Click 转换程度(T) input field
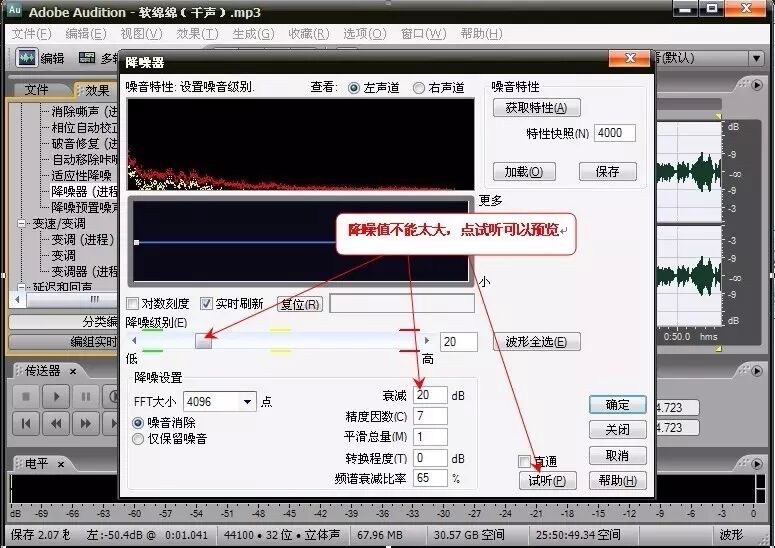Screen dimensions: 775x548 click(430, 458)
